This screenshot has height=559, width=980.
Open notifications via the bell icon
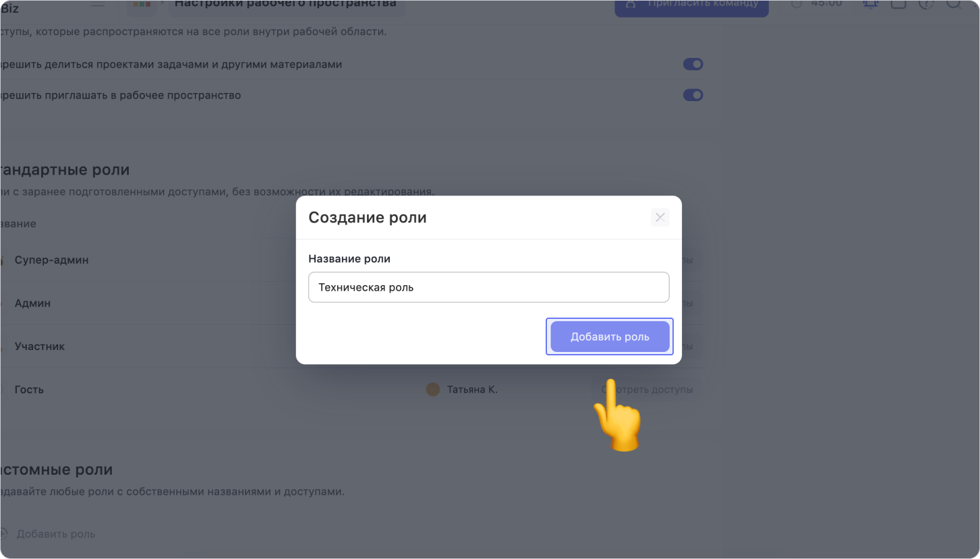871,4
